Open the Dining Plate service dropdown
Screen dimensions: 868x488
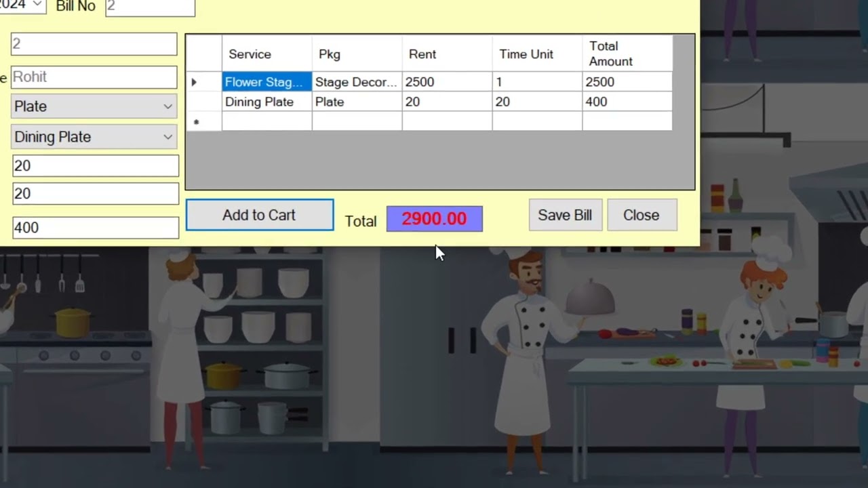pyautogui.click(x=94, y=137)
